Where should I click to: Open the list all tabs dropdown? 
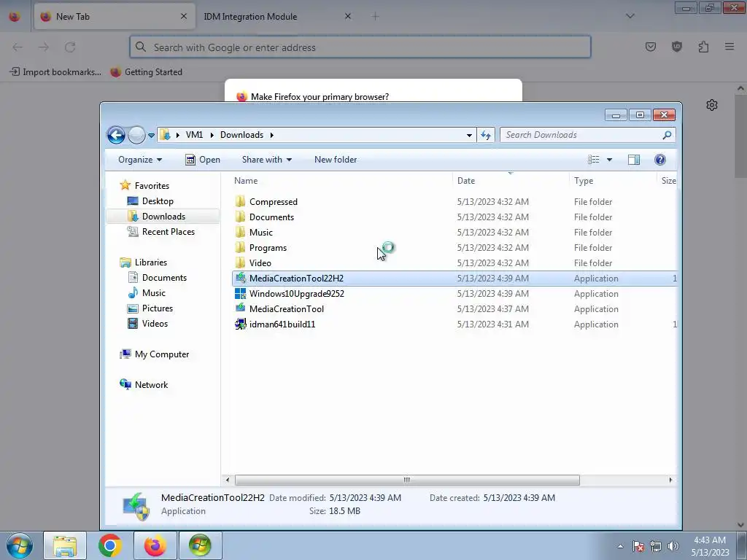click(x=630, y=17)
